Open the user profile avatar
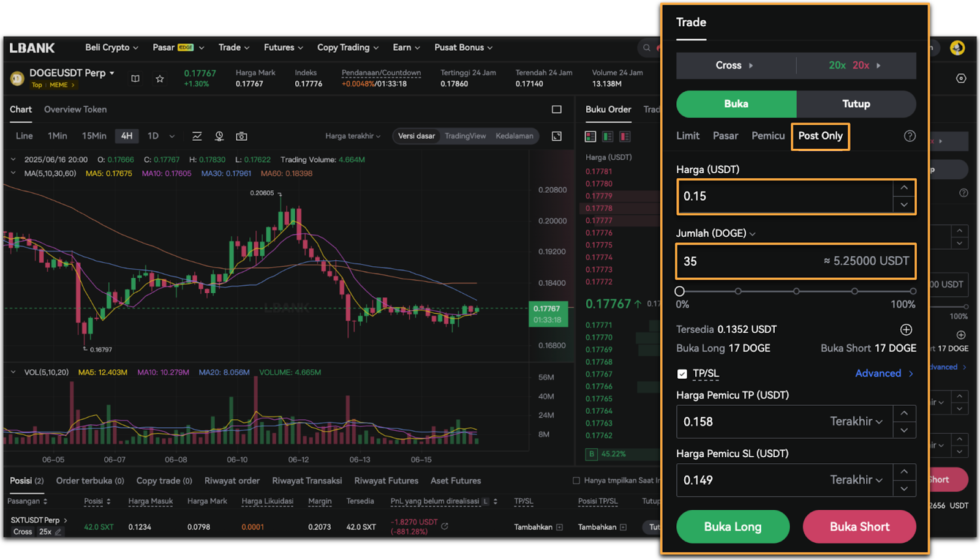 (957, 48)
